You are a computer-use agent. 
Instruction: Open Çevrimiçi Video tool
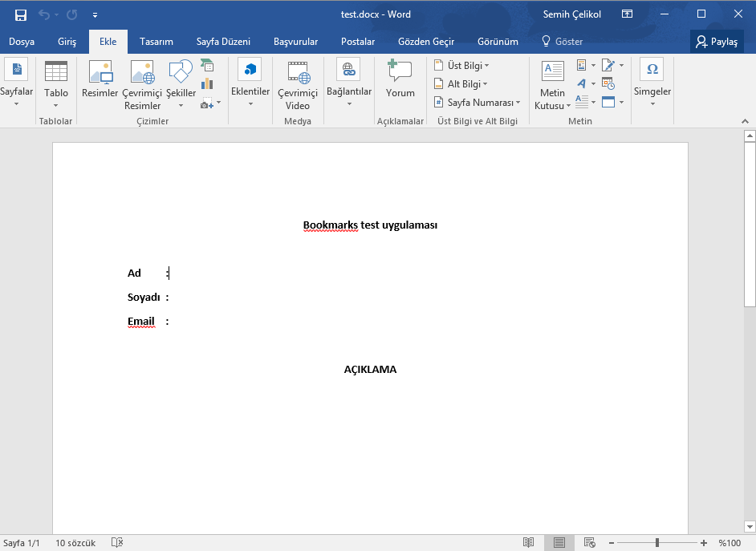[298, 83]
